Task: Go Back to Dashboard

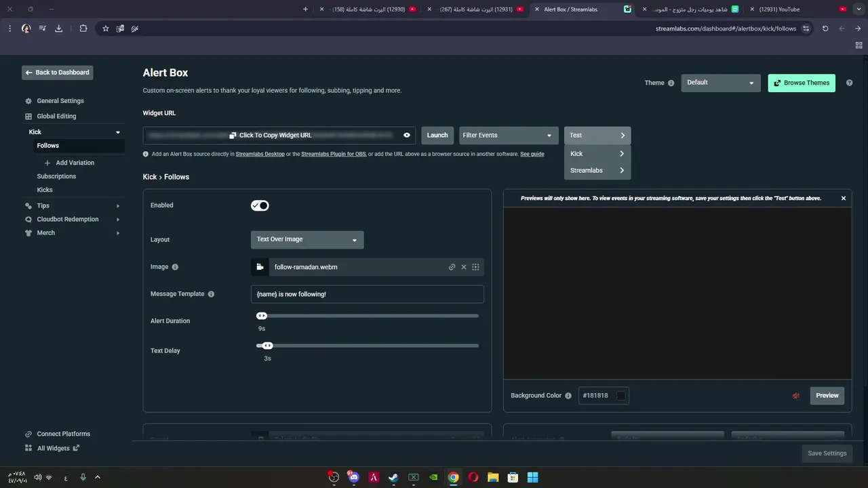Action: click(57, 73)
